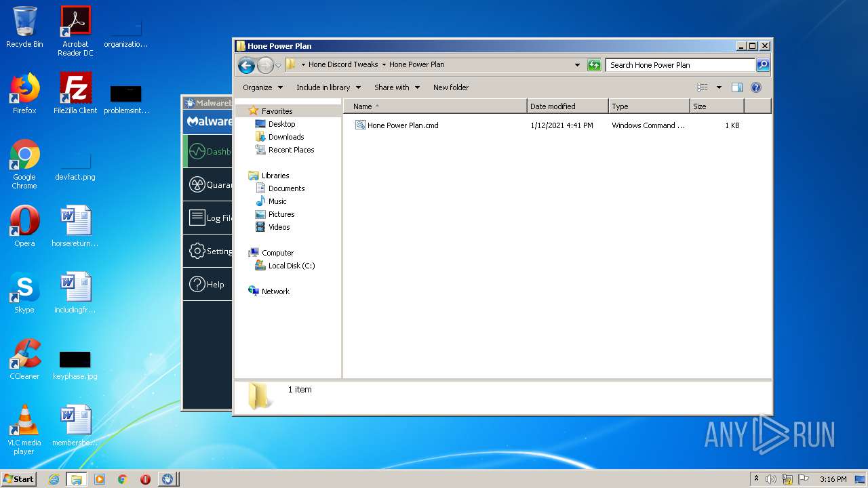Click Malwarebytes taskbar button
This screenshot has width=868, height=488.
click(167, 479)
